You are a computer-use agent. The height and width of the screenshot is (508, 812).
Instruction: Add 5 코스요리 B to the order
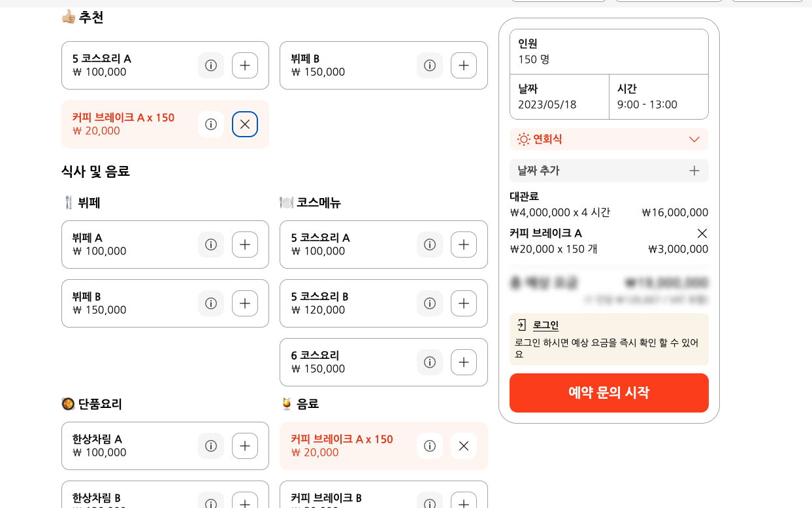464,303
